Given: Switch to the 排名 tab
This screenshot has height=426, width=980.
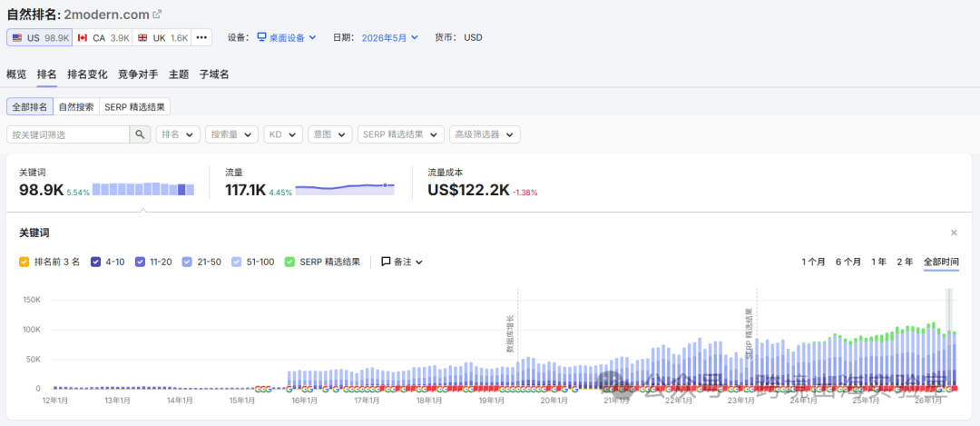Looking at the screenshot, I should 47,74.
